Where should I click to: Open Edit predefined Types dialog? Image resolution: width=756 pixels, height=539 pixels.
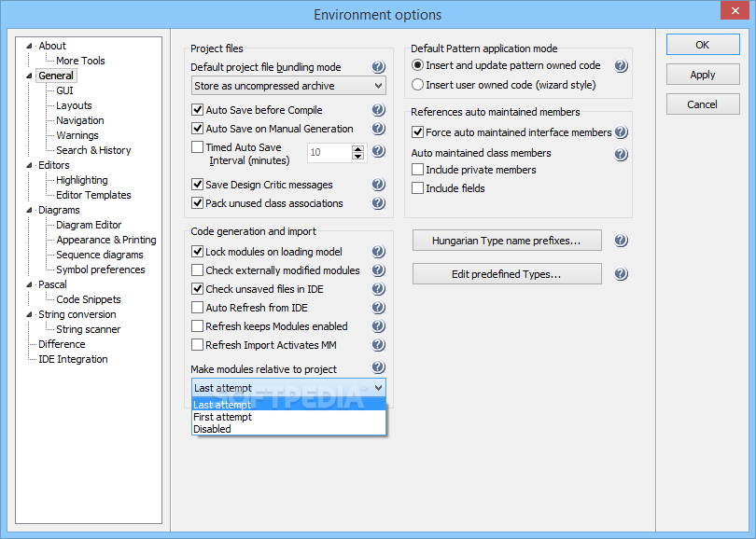[507, 274]
